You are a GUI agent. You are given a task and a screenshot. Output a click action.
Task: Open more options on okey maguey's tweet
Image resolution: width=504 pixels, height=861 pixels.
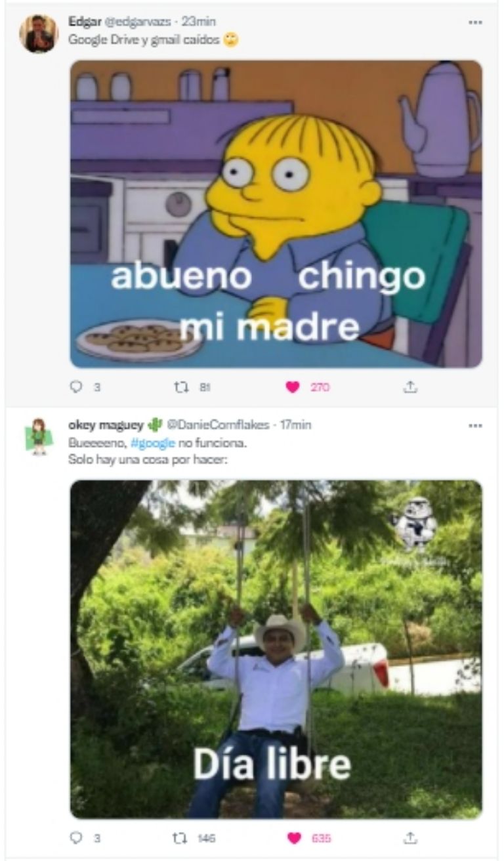(475, 425)
